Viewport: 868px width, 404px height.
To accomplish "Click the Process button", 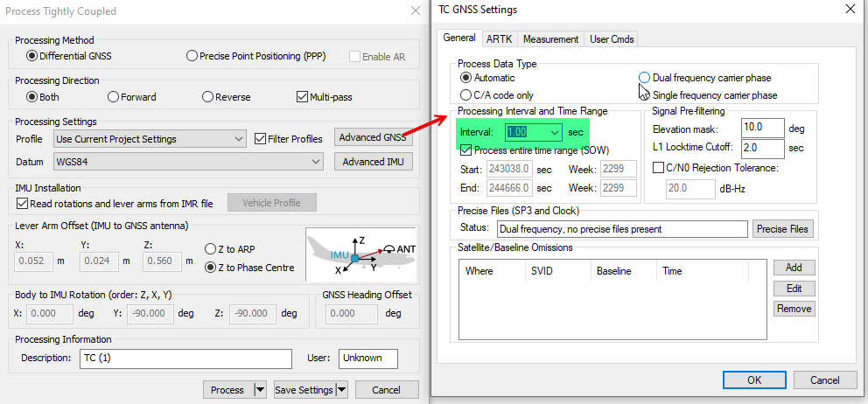I will pyautogui.click(x=227, y=390).
